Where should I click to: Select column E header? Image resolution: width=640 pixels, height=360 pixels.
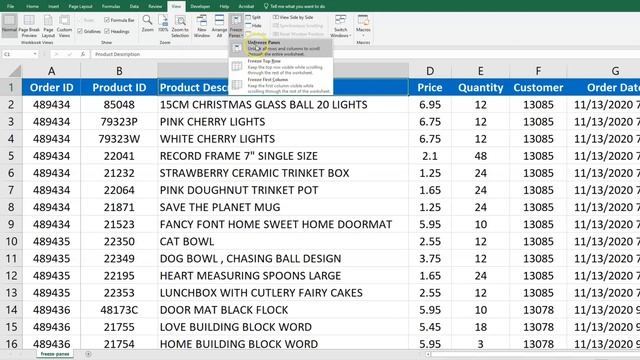tap(480, 71)
